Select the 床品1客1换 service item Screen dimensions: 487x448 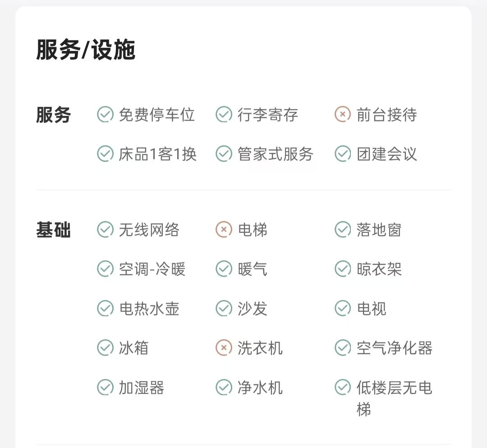tap(158, 154)
